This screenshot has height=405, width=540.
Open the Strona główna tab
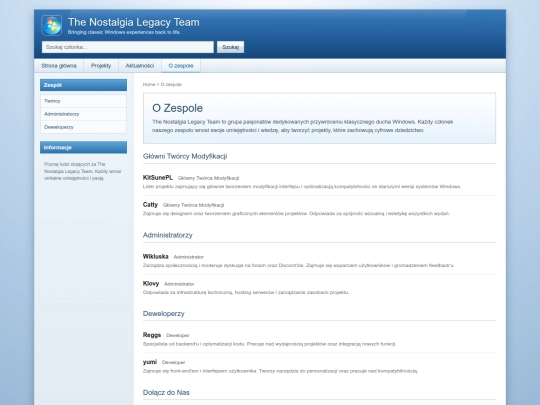(59, 66)
